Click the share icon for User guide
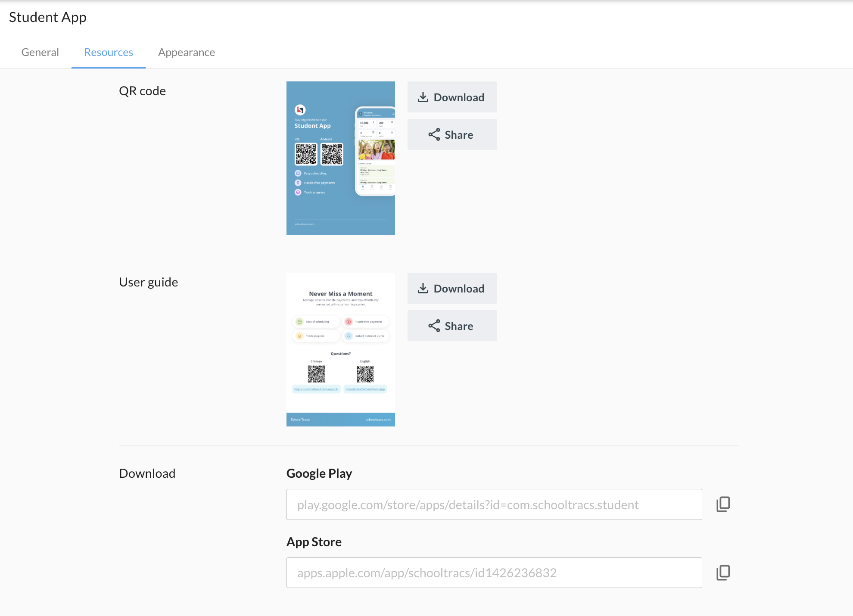The width and height of the screenshot is (853, 616). tap(434, 326)
